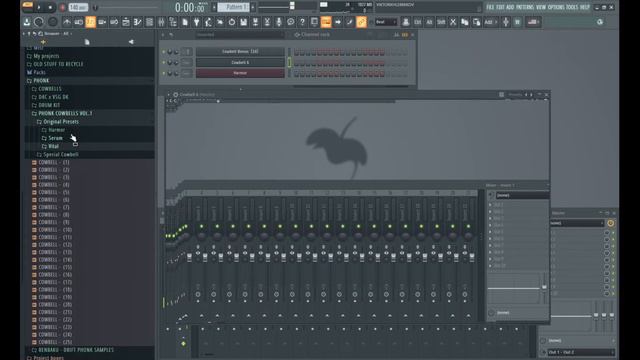Click the speaker icon in browser header
Viewport: 640px width, 360px height.
131,42
